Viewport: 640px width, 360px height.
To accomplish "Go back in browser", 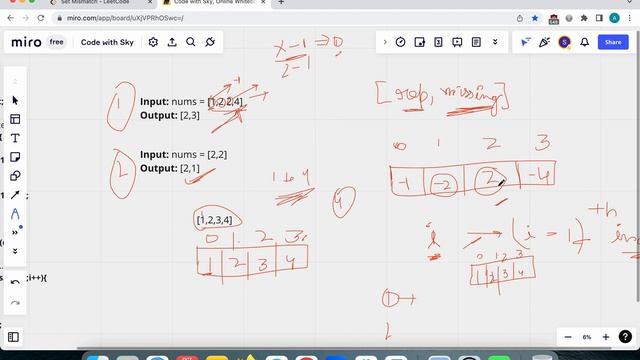I will pyautogui.click(x=11, y=18).
